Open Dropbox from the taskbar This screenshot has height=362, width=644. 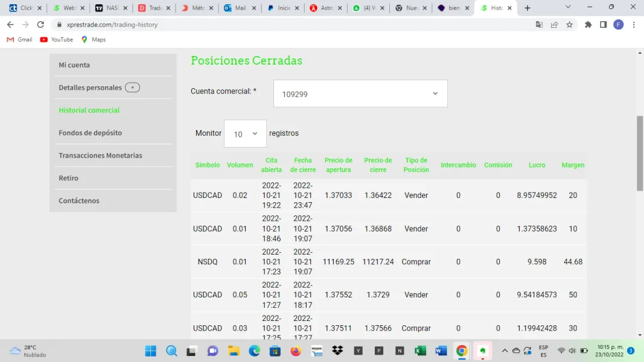point(337,351)
